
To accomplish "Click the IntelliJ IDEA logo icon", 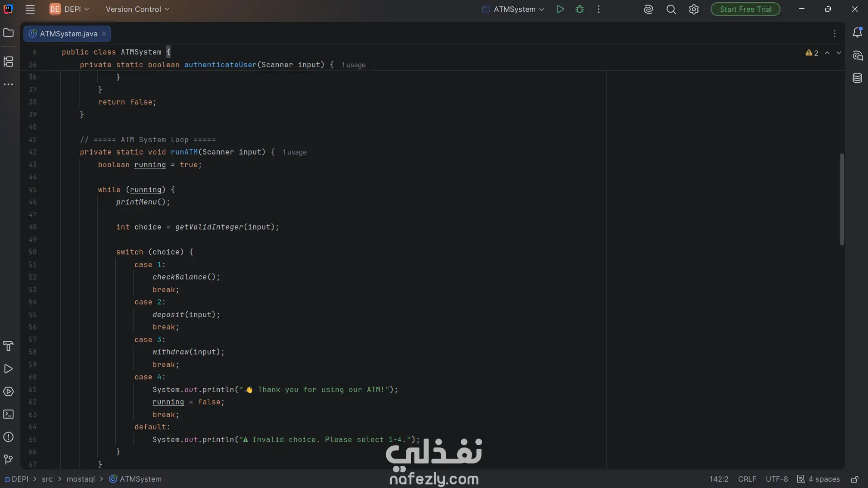I will (8, 9).
